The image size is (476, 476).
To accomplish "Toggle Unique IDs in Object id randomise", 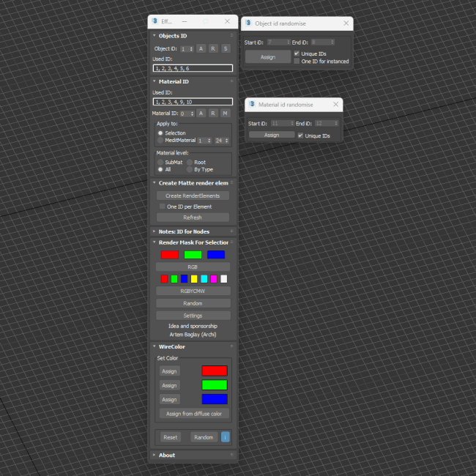I will [297, 53].
